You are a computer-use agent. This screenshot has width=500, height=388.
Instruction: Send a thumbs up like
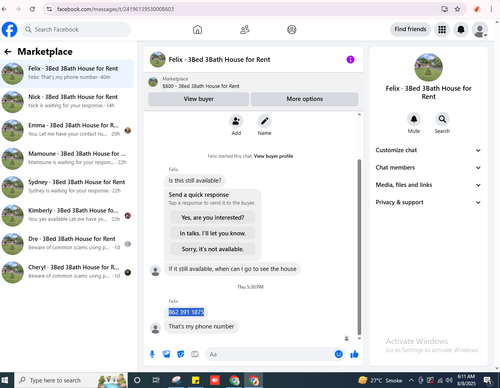pyautogui.click(x=354, y=354)
